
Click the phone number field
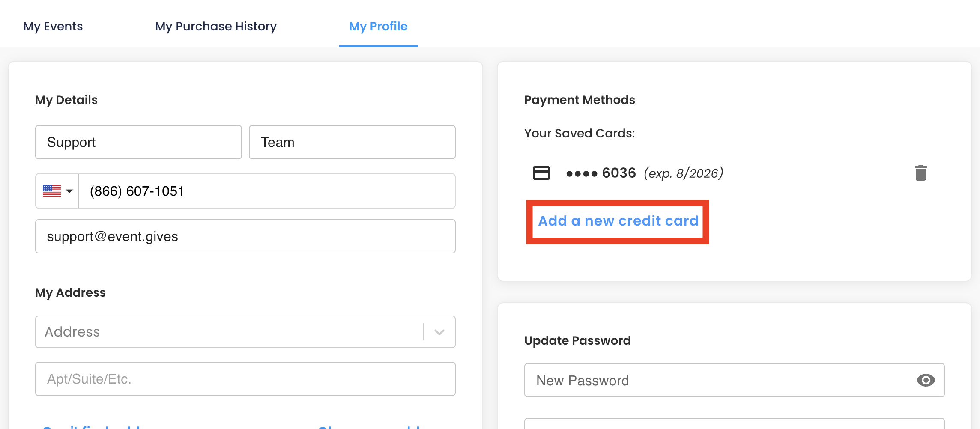(x=267, y=191)
